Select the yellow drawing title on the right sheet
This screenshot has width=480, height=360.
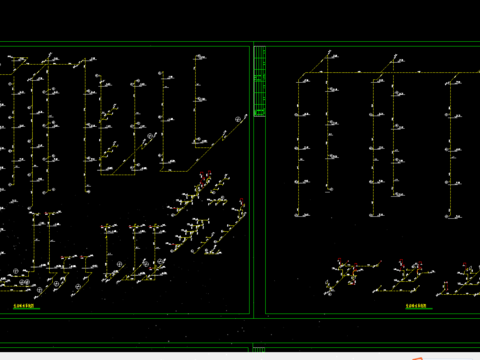click(x=416, y=306)
